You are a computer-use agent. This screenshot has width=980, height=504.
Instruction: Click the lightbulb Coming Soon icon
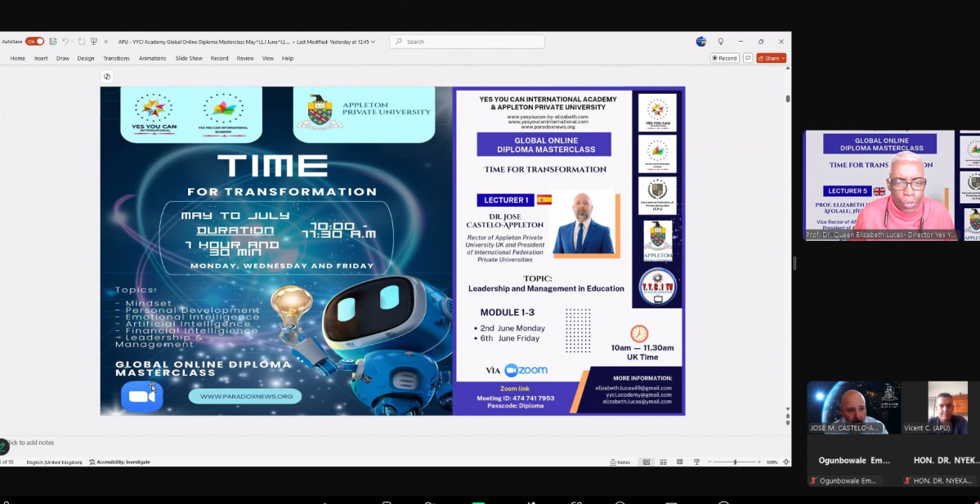721,42
